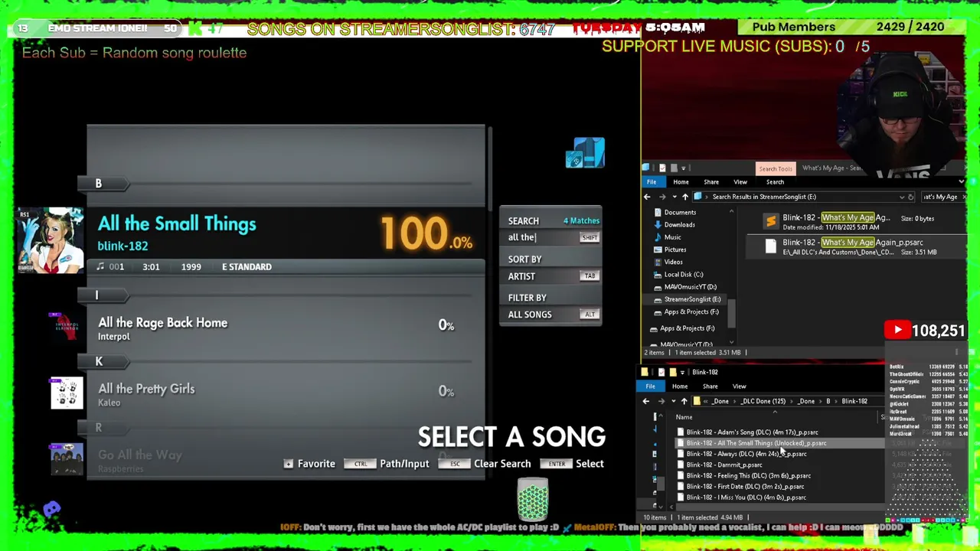Select Go All the Way by Raspberries

(286, 460)
